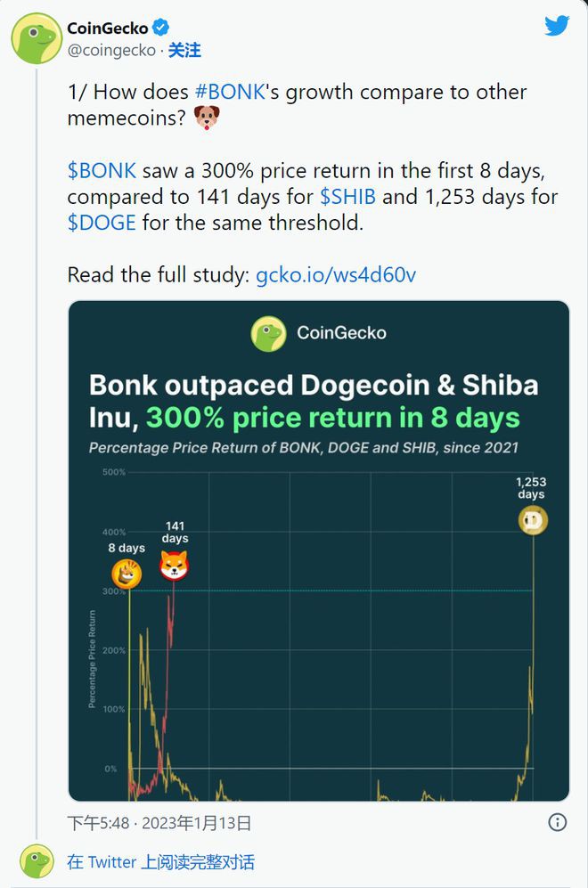Open the @coingecko username handle
The height and width of the screenshot is (888, 588).
[110, 52]
